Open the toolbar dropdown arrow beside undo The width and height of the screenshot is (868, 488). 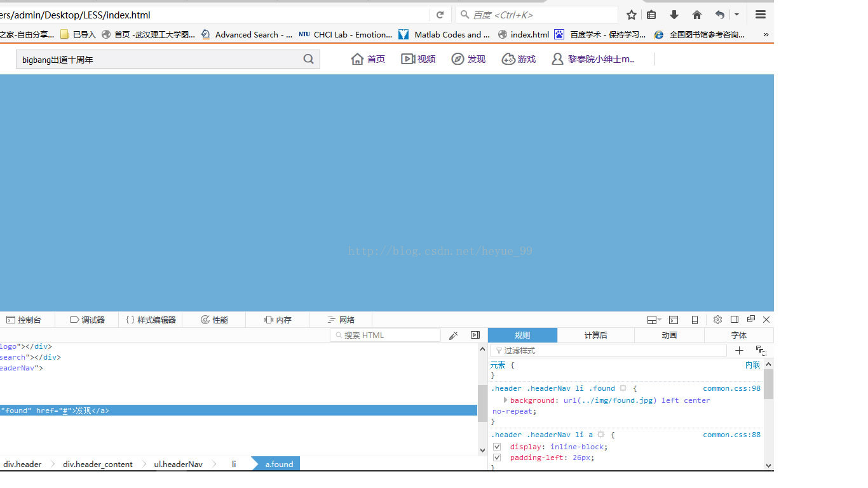click(x=736, y=15)
